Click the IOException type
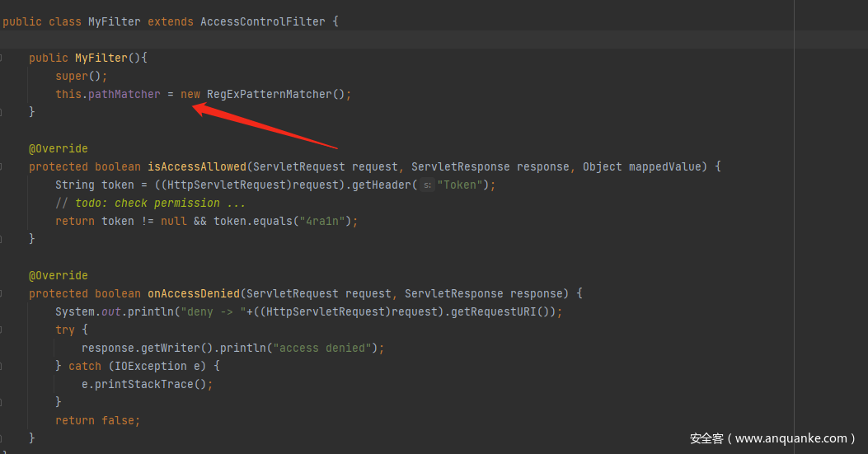Image resolution: width=868 pixels, height=454 pixels. click(x=151, y=366)
